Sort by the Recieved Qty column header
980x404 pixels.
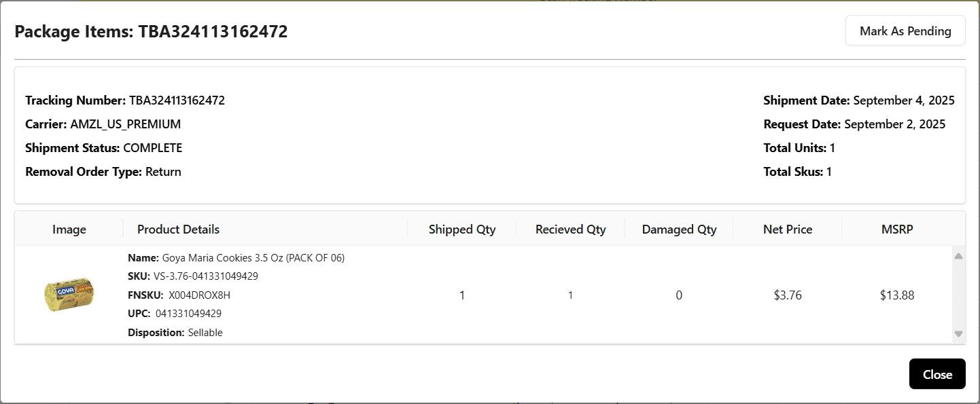[570, 229]
